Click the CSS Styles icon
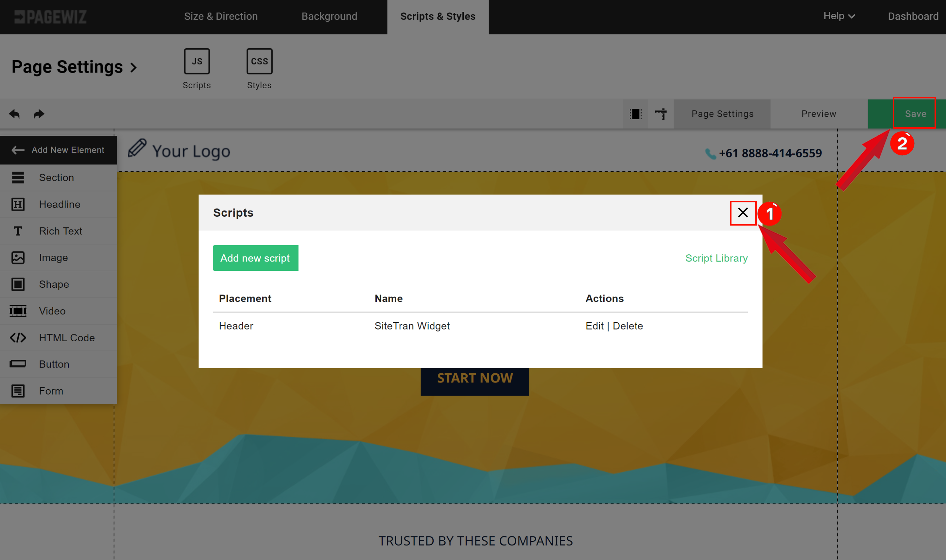This screenshot has height=560, width=946. 259,61
